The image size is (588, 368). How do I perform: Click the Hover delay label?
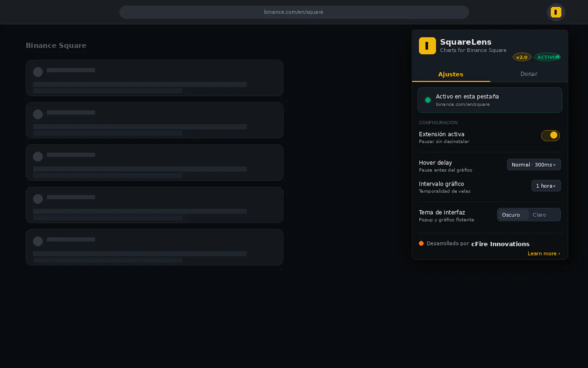pos(435,163)
